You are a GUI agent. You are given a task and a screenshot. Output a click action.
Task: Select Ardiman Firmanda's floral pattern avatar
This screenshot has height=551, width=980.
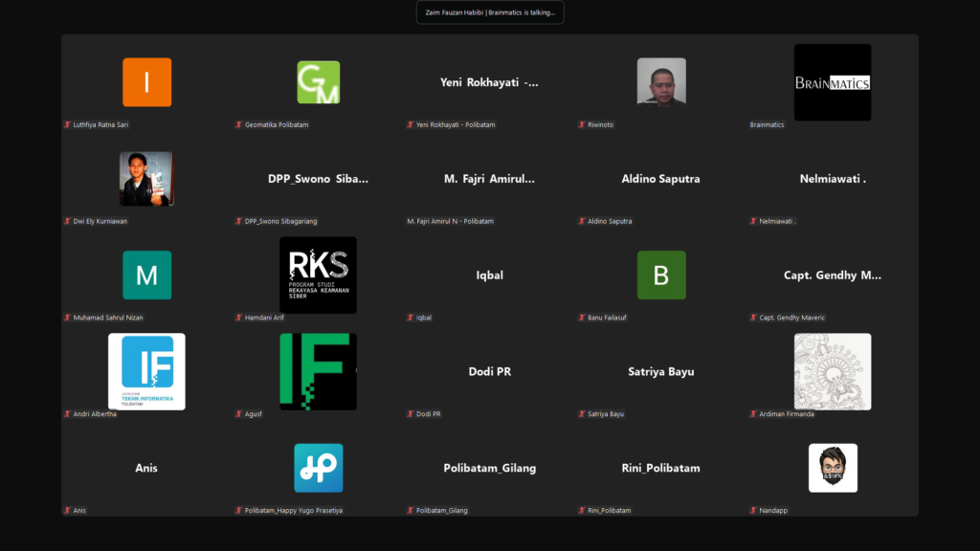pos(833,371)
